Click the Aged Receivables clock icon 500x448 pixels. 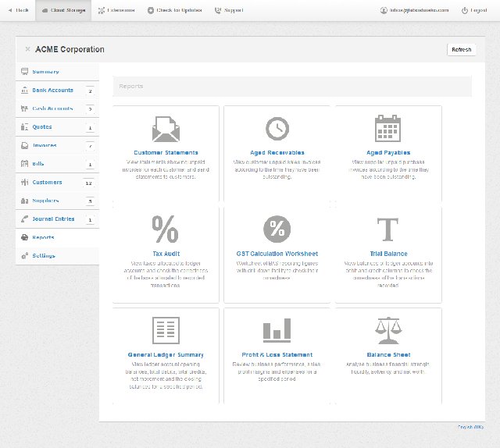tap(277, 129)
